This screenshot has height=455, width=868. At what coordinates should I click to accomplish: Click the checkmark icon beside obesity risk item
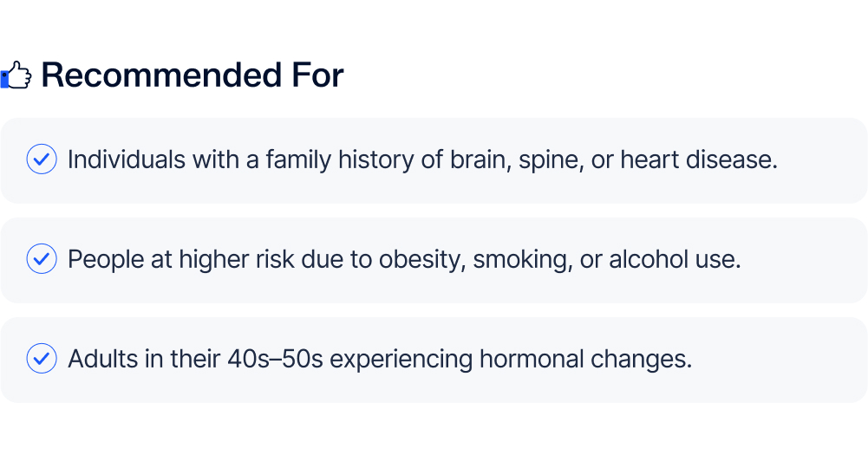(x=42, y=259)
